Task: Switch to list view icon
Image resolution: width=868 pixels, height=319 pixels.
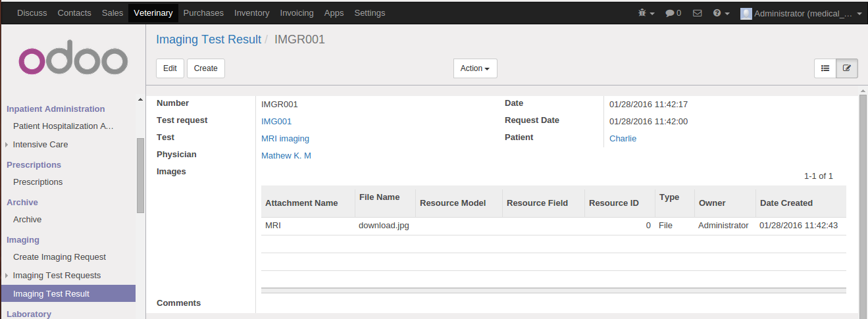Action: click(825, 68)
